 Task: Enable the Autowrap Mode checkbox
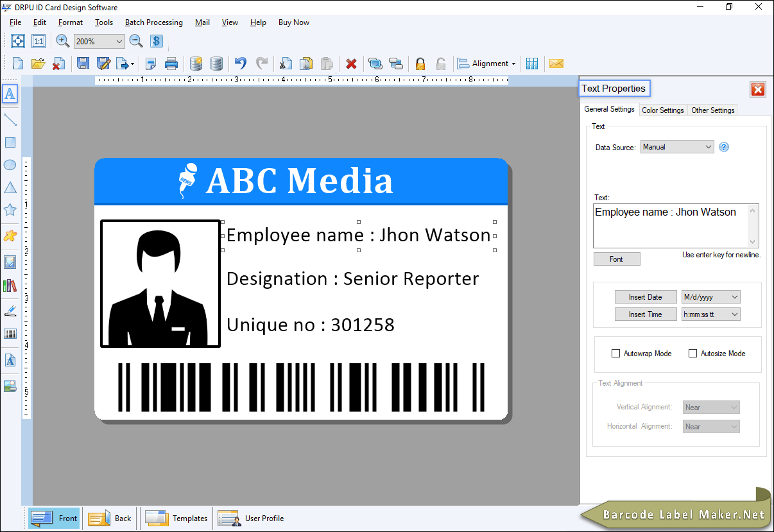click(x=616, y=354)
